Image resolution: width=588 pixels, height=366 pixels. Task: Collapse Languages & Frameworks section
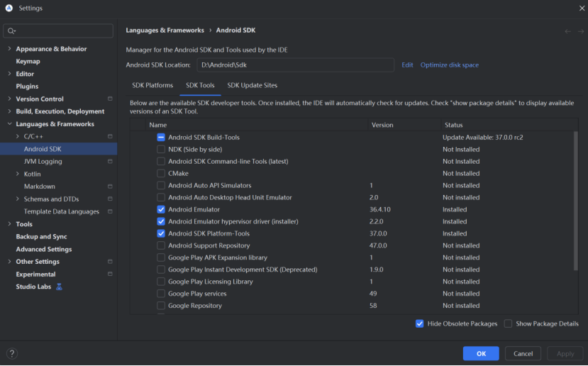tap(9, 123)
